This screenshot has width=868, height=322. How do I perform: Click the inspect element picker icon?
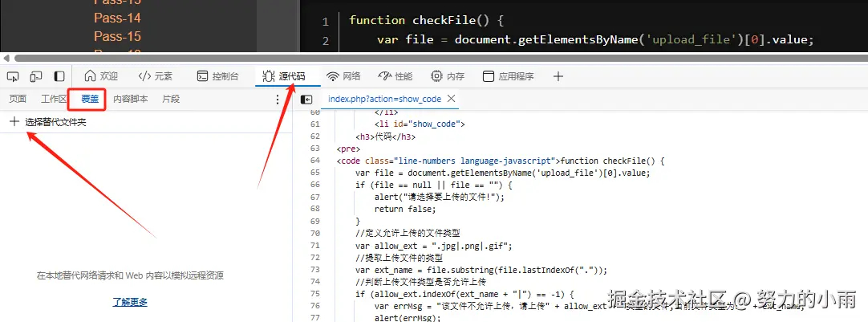(x=14, y=76)
